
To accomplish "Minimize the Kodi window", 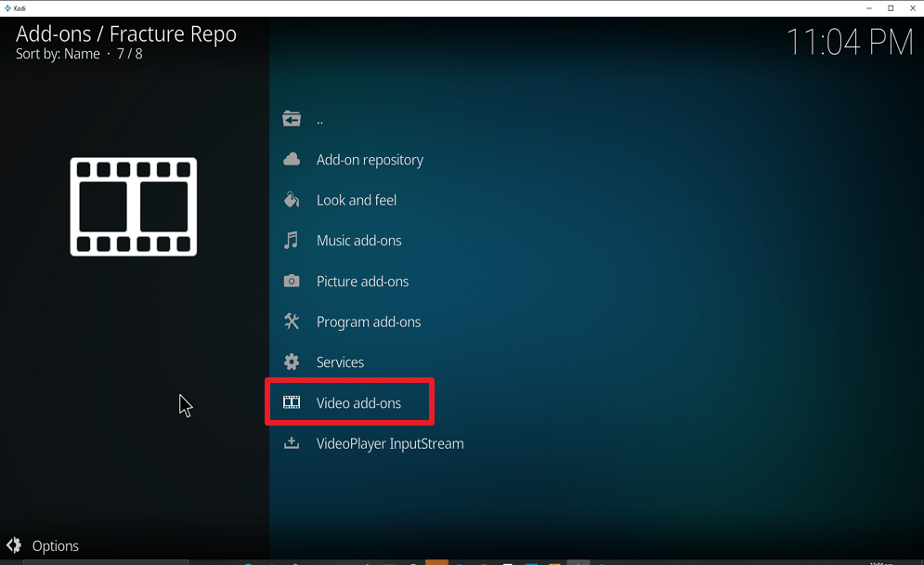I will point(868,8).
